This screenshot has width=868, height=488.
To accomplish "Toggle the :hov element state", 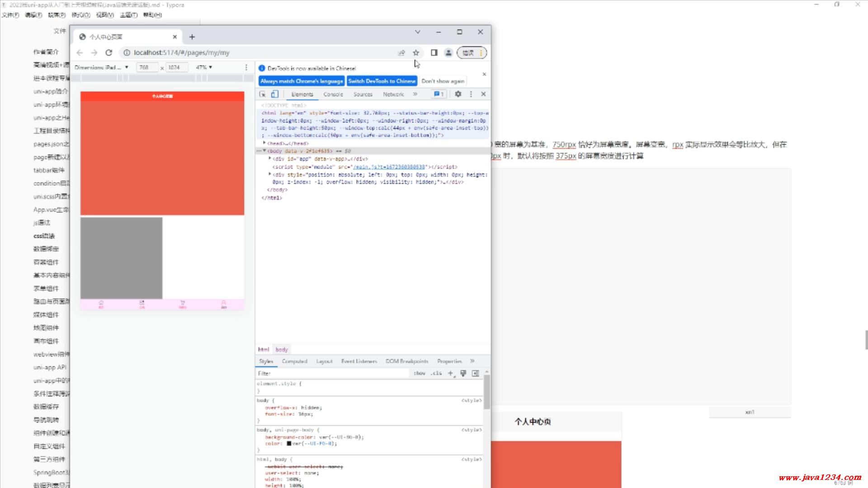I will 420,374.
